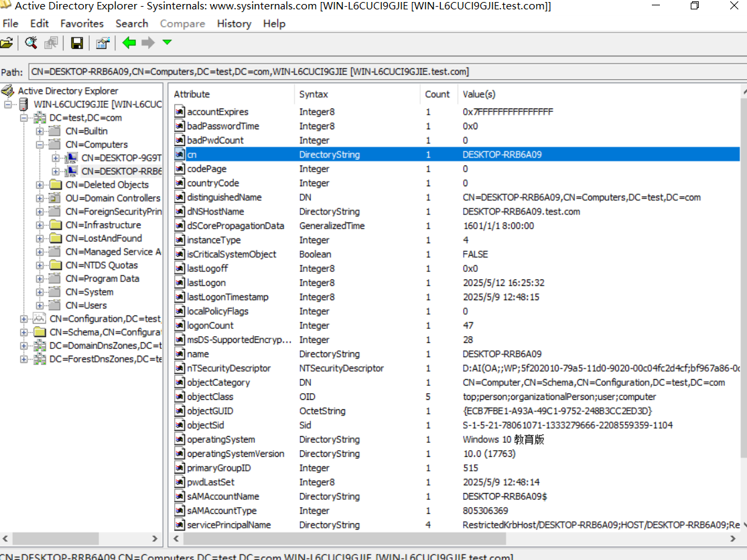This screenshot has width=747, height=560.
Task: Select the objectClass attribute row
Action: tap(456, 397)
